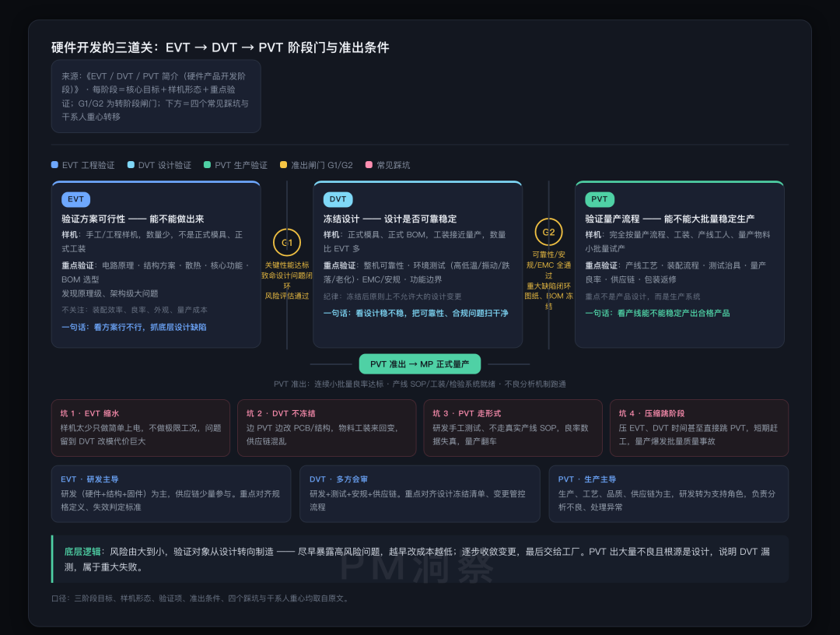Click the G2 text 可靠性/安规/EMC 全通过
This screenshot has height=635, width=840.
[x=548, y=265]
